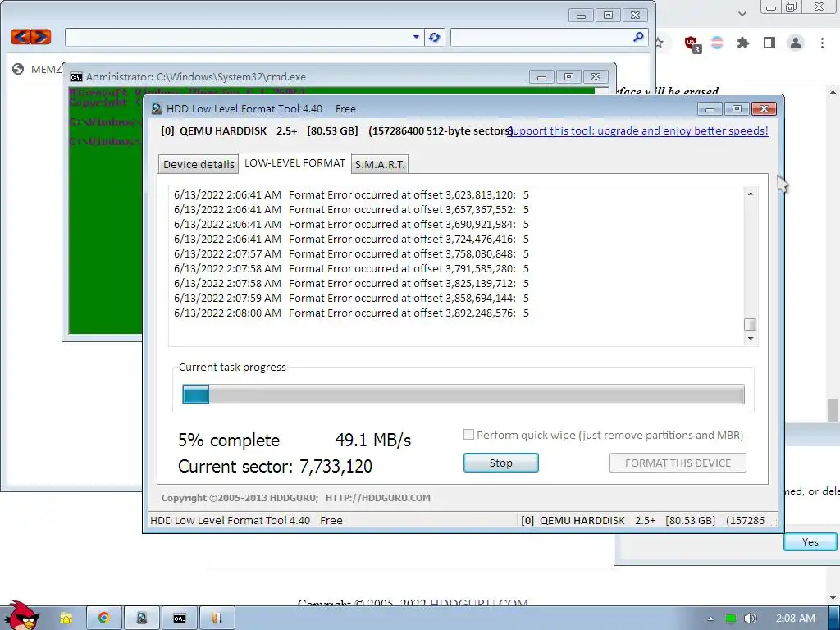Select log entry with offset 3,858,694,144
This screenshot has width=840, height=630.
coord(351,298)
